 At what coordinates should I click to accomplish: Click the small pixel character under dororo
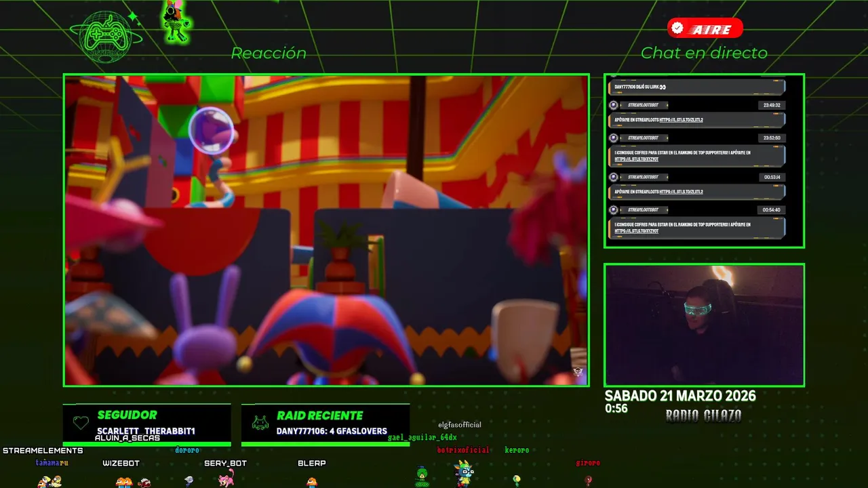click(x=189, y=481)
